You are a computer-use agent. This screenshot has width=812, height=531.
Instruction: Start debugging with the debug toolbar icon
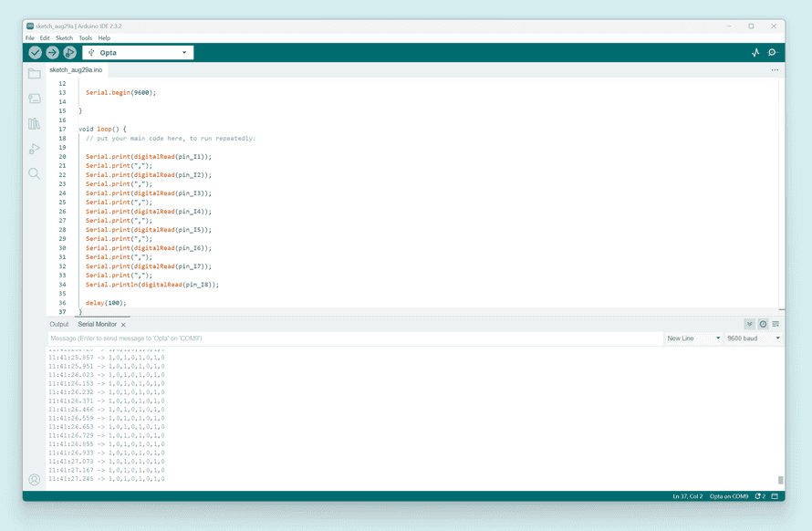point(69,53)
